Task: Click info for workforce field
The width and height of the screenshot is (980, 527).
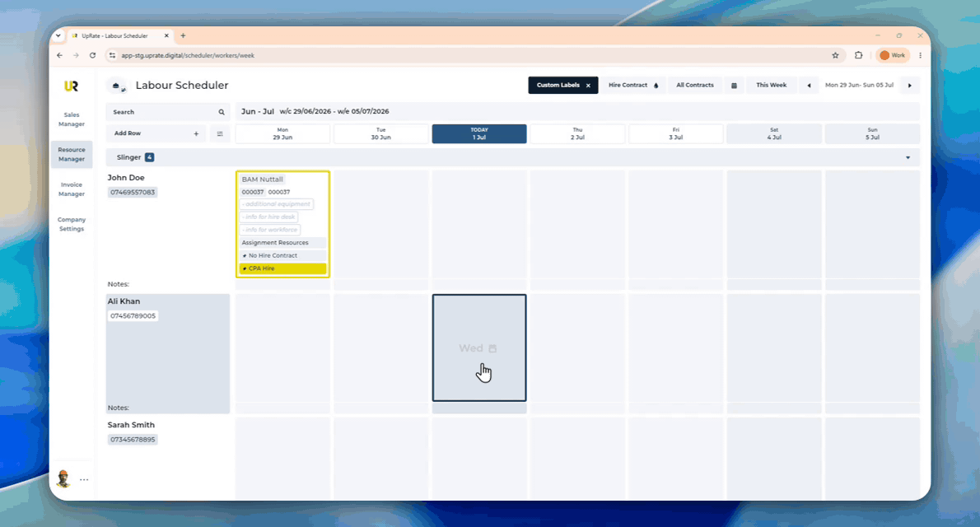Action: (x=271, y=230)
